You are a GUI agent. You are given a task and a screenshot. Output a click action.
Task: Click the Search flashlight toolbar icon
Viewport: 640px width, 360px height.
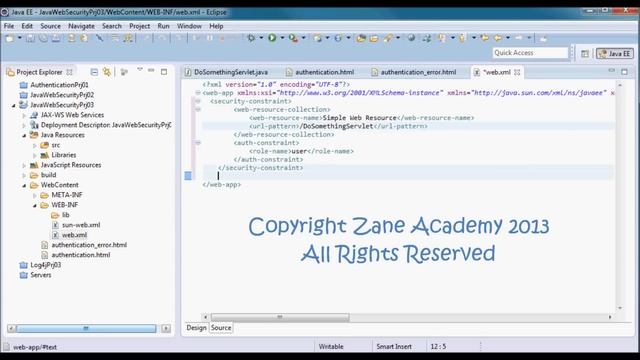388,38
